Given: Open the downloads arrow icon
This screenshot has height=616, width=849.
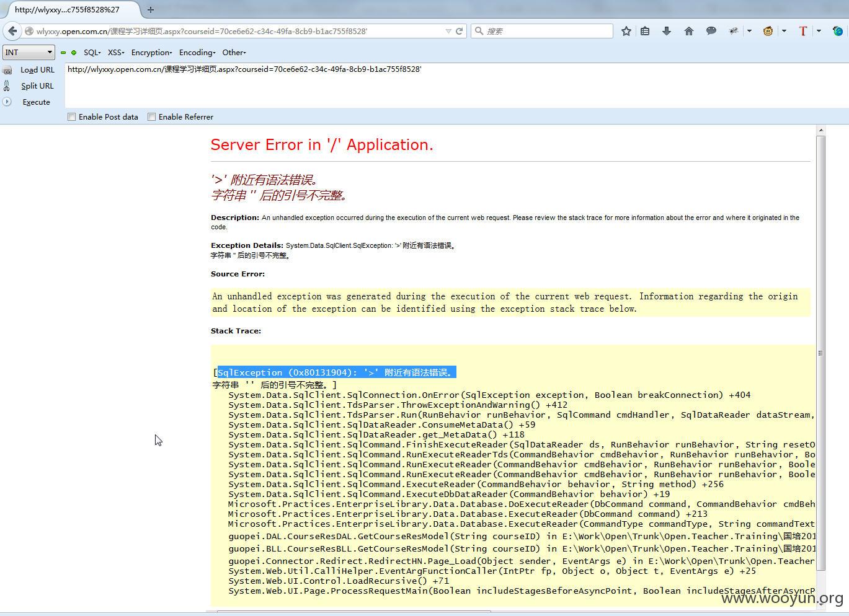Looking at the screenshot, I should (x=667, y=31).
